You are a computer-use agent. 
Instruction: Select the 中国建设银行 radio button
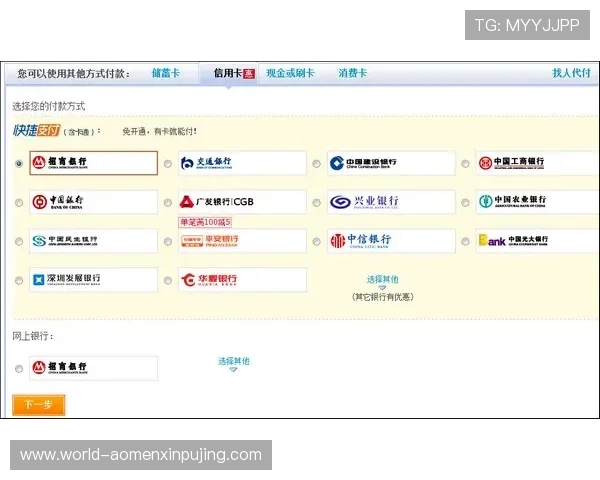click(316, 164)
